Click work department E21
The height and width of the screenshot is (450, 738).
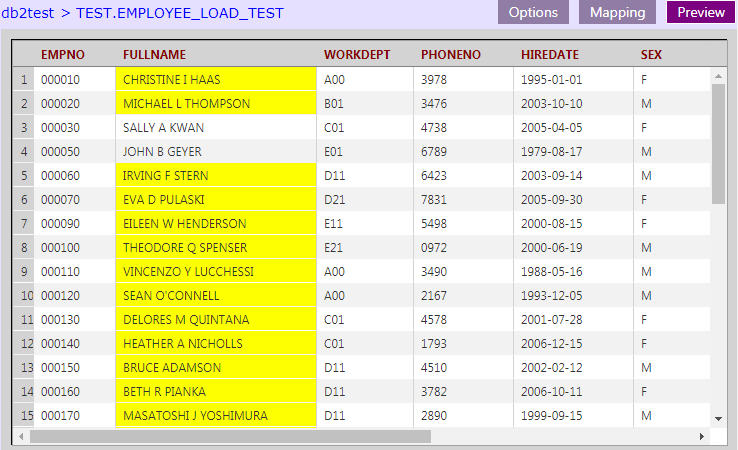coord(333,248)
